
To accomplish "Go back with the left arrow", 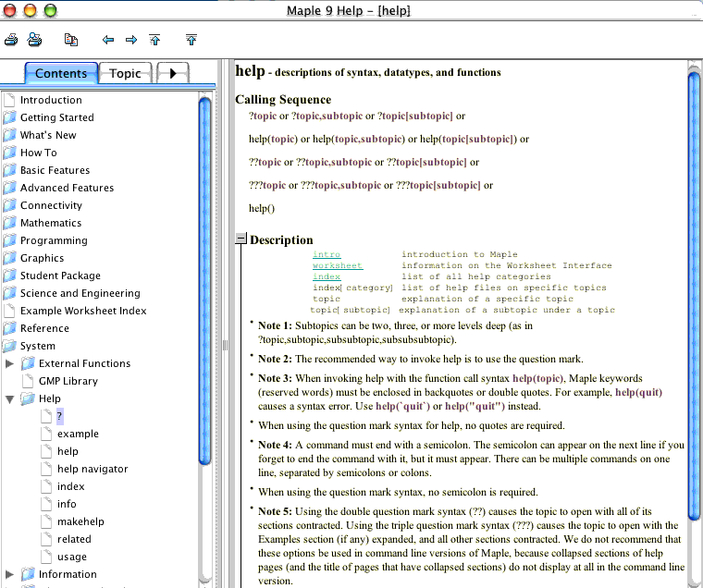I will (x=107, y=40).
